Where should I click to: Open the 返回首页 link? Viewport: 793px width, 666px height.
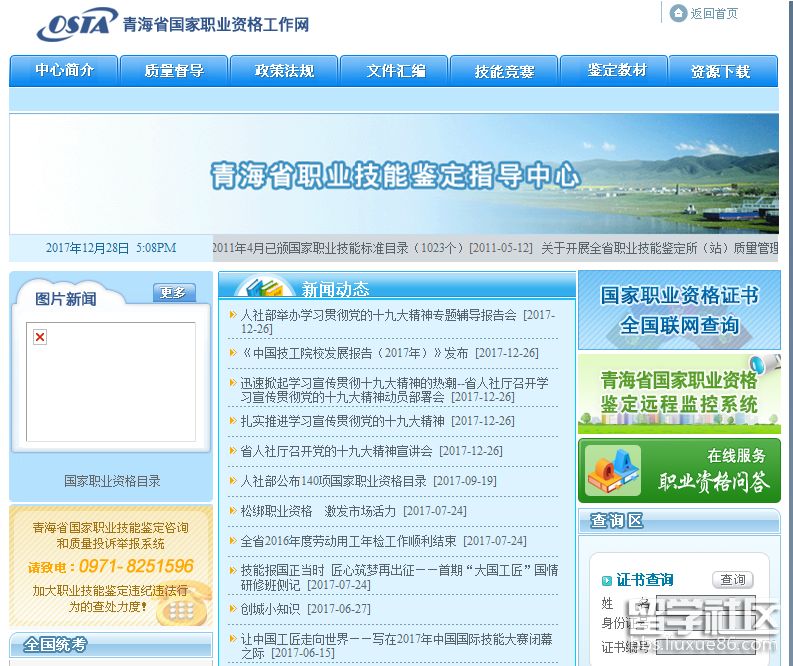click(714, 14)
